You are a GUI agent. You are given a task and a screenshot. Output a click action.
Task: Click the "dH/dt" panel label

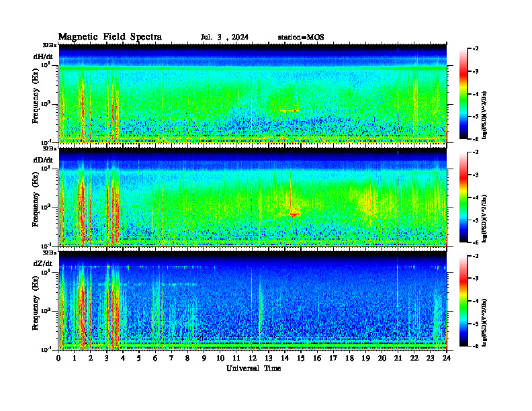point(43,56)
